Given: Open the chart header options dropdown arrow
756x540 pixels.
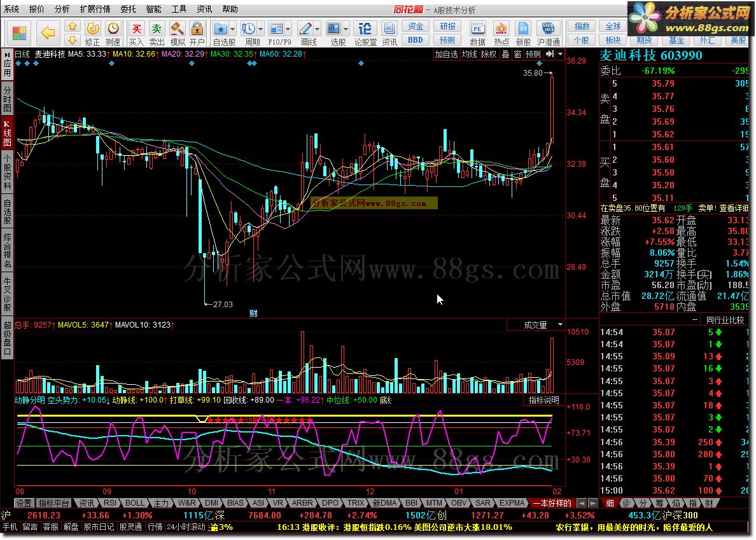Looking at the screenshot, I should click(x=560, y=54).
